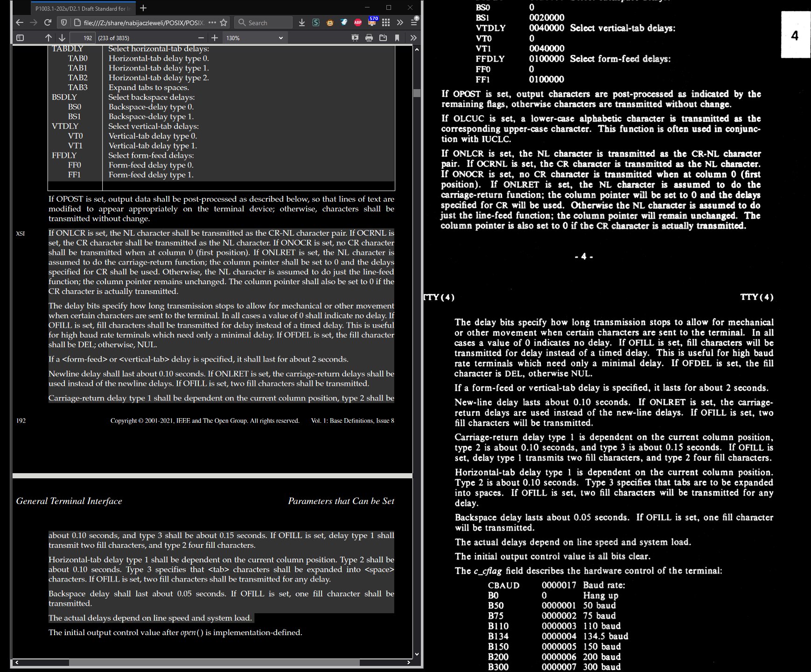Viewport: 811px width, 672px height.
Task: Show more browser toolbar extensions
Action: [400, 22]
